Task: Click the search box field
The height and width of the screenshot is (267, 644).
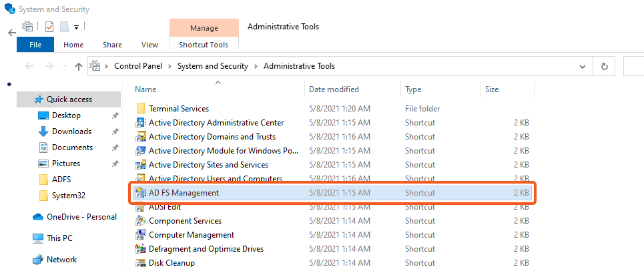Action: point(633,66)
